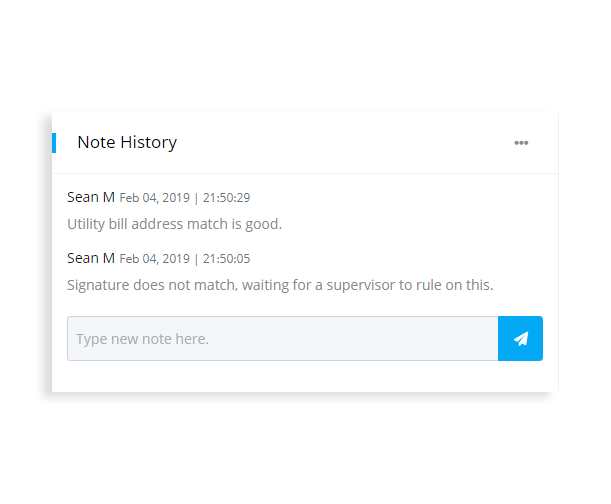Click the word "History" in the panel heading
This screenshot has width=611, height=504.
pos(149,142)
